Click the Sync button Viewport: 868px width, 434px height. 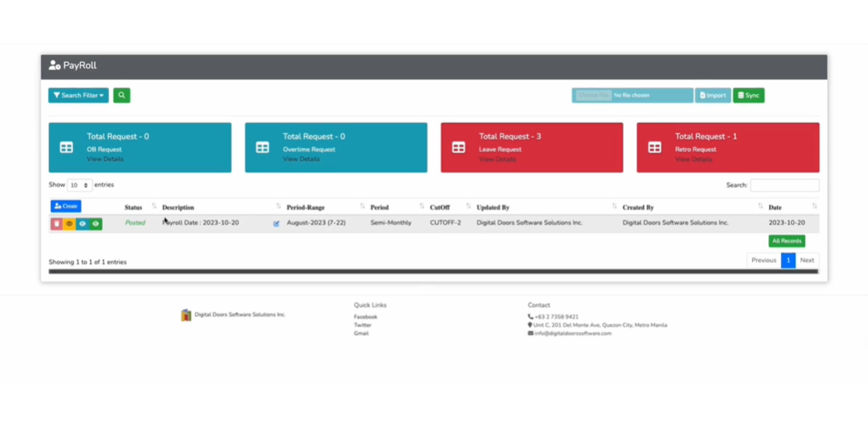749,95
